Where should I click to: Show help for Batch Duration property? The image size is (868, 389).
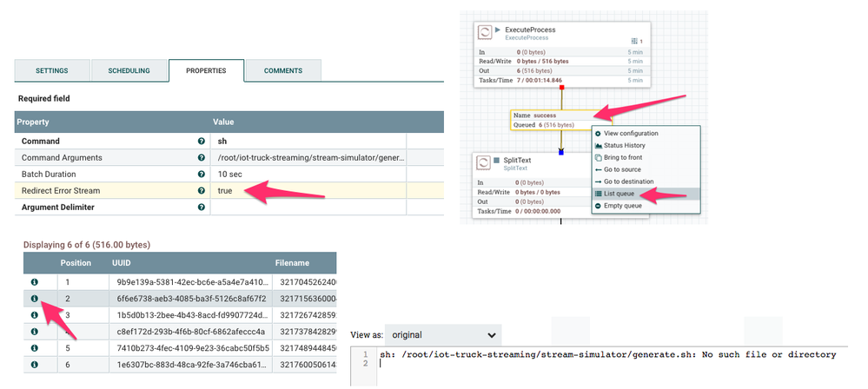202,175
